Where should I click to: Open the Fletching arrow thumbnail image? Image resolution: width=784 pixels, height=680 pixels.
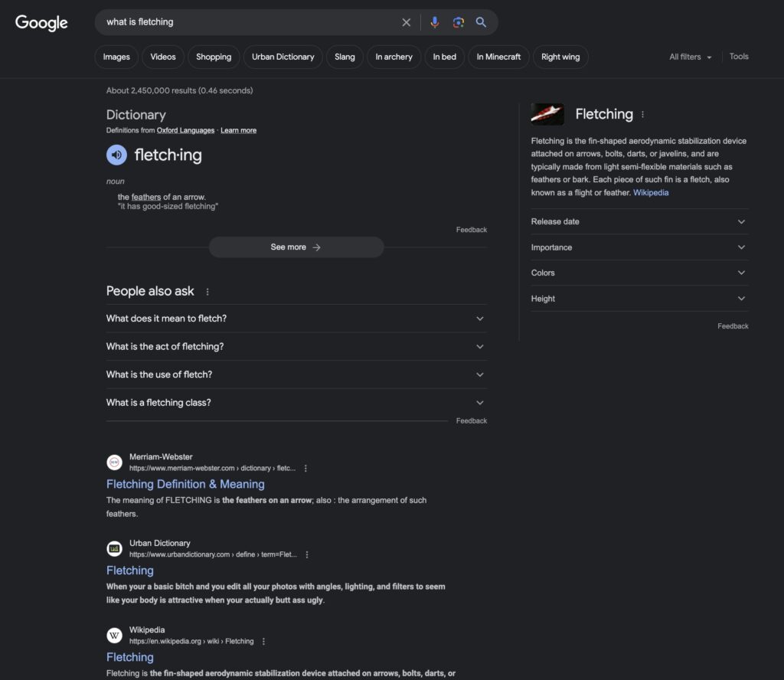point(547,114)
